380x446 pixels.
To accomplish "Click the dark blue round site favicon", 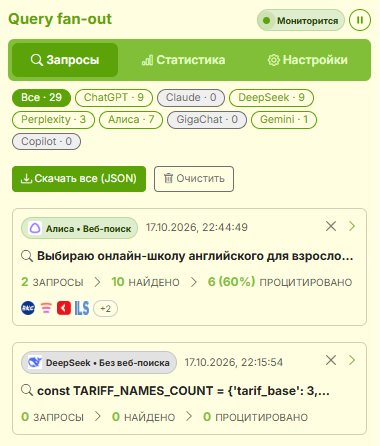I will [28, 308].
